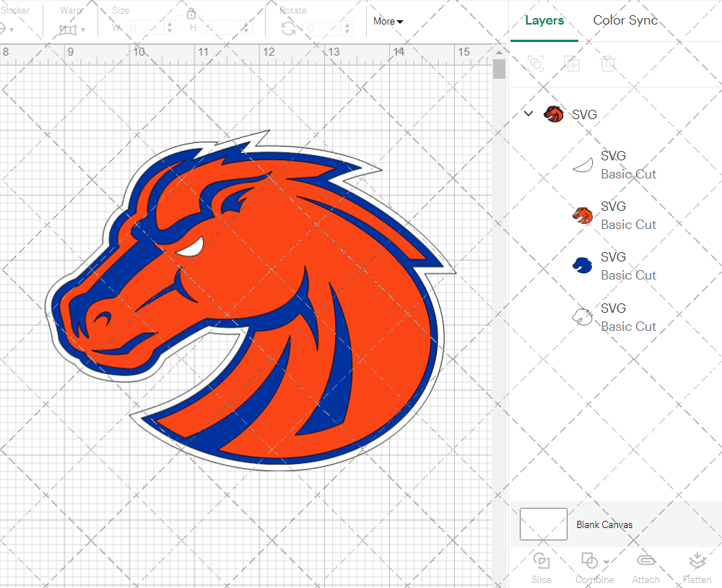Switch to the Color Sync tab

[x=625, y=20]
